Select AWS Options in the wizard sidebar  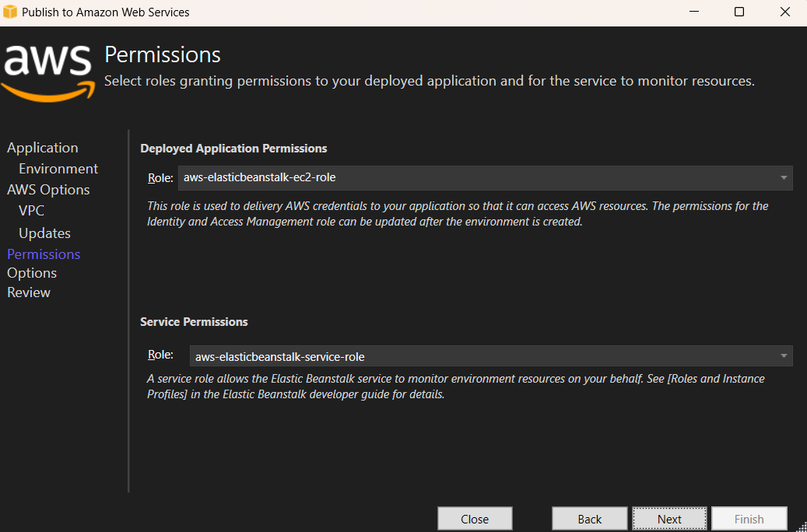click(x=48, y=190)
